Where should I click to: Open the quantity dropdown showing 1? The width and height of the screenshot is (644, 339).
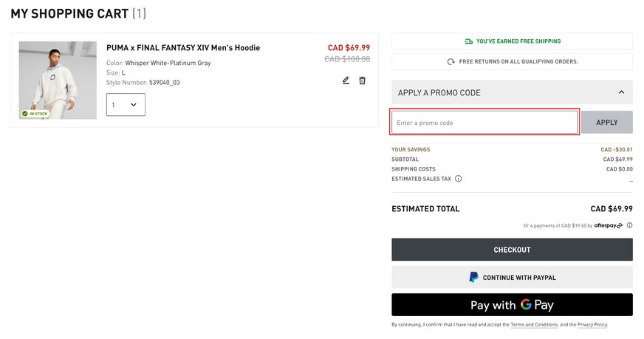(126, 105)
